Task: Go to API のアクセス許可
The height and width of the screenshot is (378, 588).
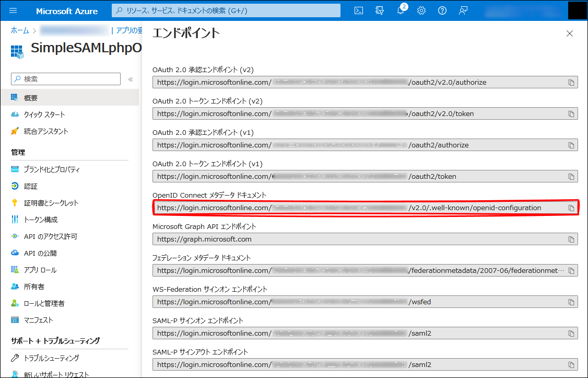Action: pyautogui.click(x=50, y=236)
